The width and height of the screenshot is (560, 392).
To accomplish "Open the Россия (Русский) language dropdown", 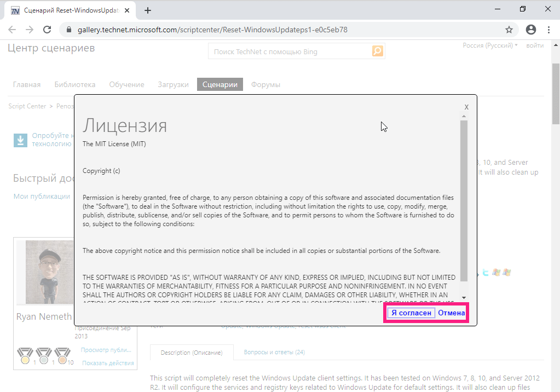I will pyautogui.click(x=490, y=45).
